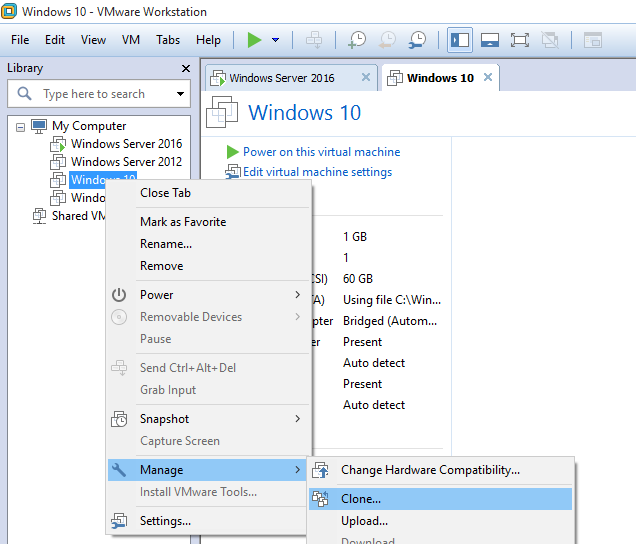Viewport: 636px width, 544px height.
Task: Open the File menu
Action: pyautogui.click(x=20, y=40)
